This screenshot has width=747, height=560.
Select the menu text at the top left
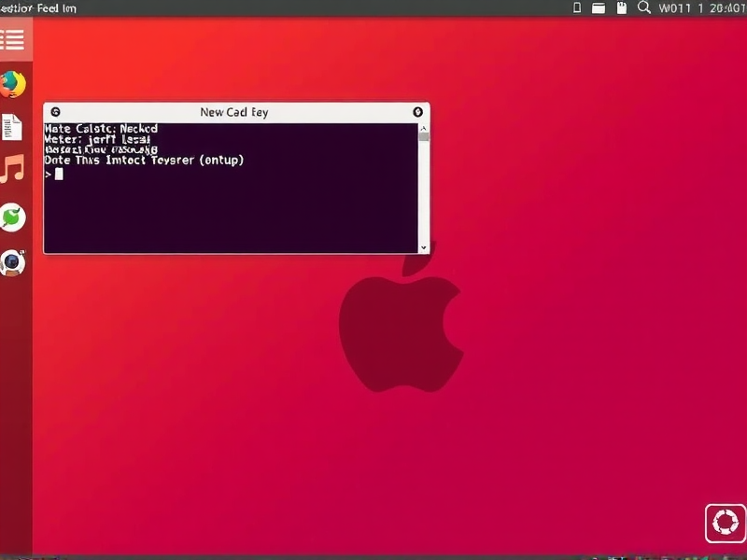(x=37, y=7)
